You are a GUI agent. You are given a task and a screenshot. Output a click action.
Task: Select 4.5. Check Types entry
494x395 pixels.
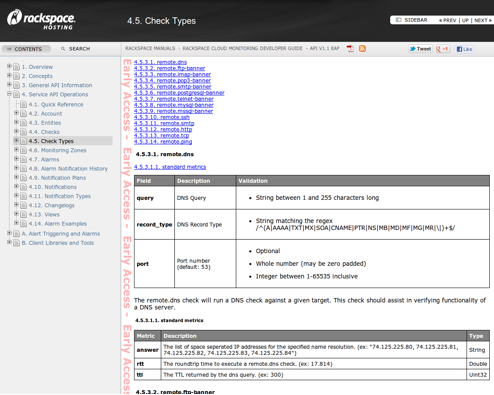(x=51, y=141)
